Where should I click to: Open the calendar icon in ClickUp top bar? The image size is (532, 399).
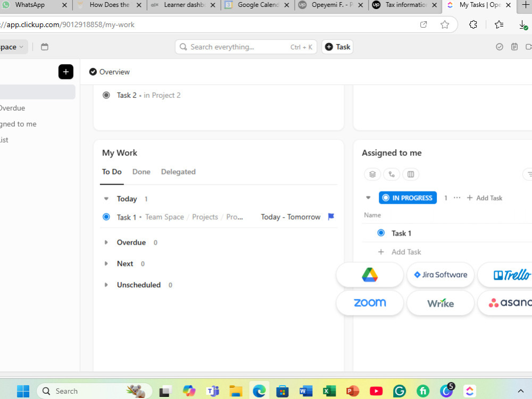(45, 47)
